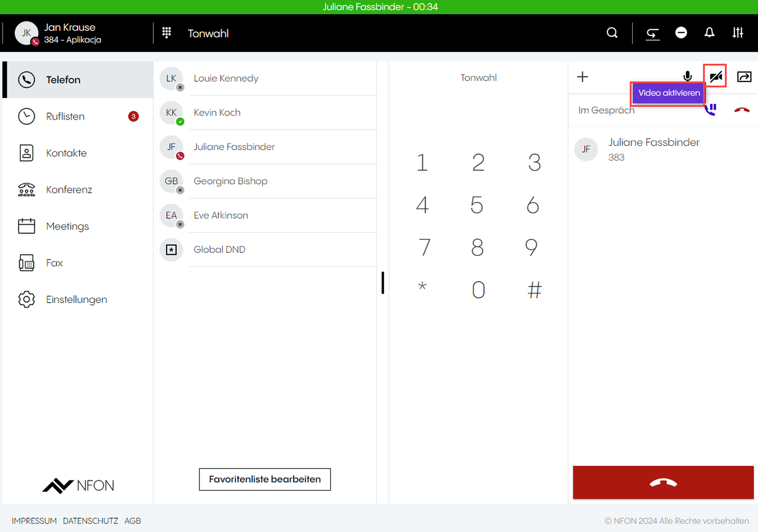The width and height of the screenshot is (758, 532).
Task: Activate video with crossed camera icon
Action: pyautogui.click(x=716, y=77)
